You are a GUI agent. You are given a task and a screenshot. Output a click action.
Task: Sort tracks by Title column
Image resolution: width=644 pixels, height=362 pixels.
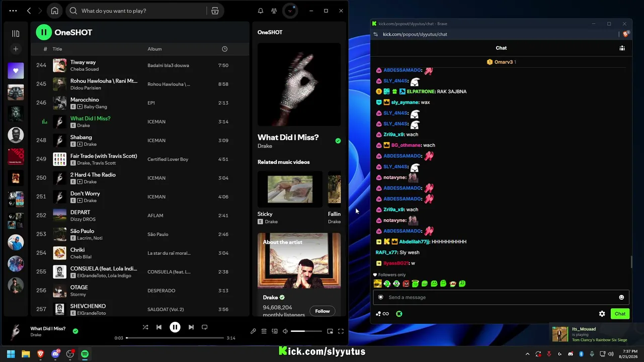(57, 49)
